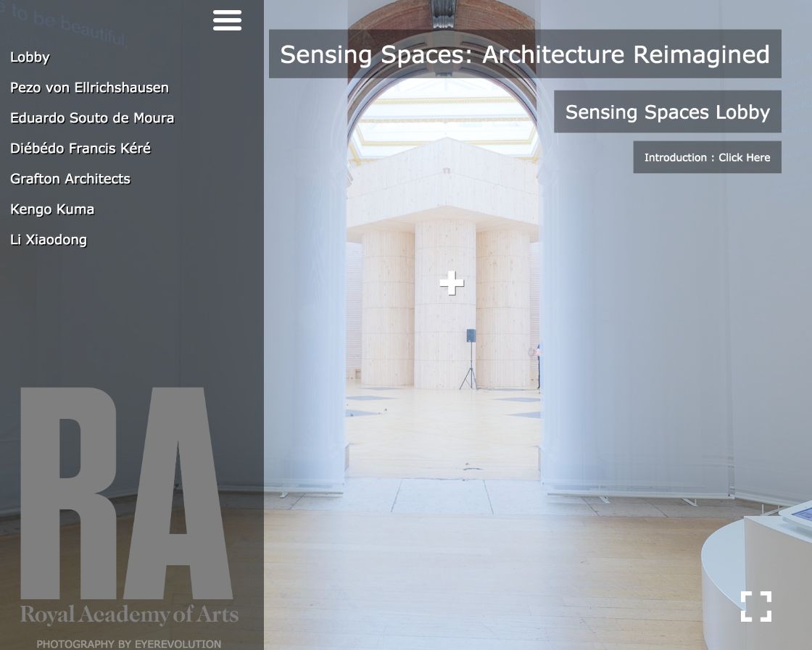Enter fullscreen mode with the corner brackets icon
The height and width of the screenshot is (650, 812).
756,606
